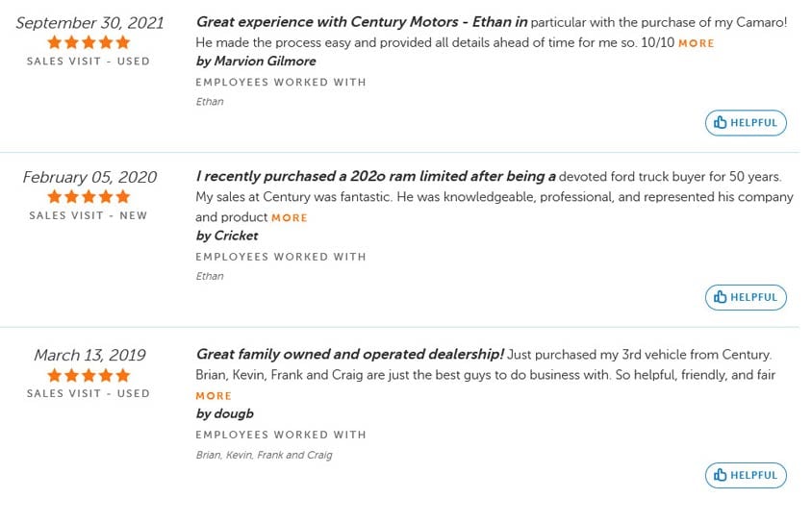
Task: Expand the Camaro review with MORE
Action: (x=696, y=43)
